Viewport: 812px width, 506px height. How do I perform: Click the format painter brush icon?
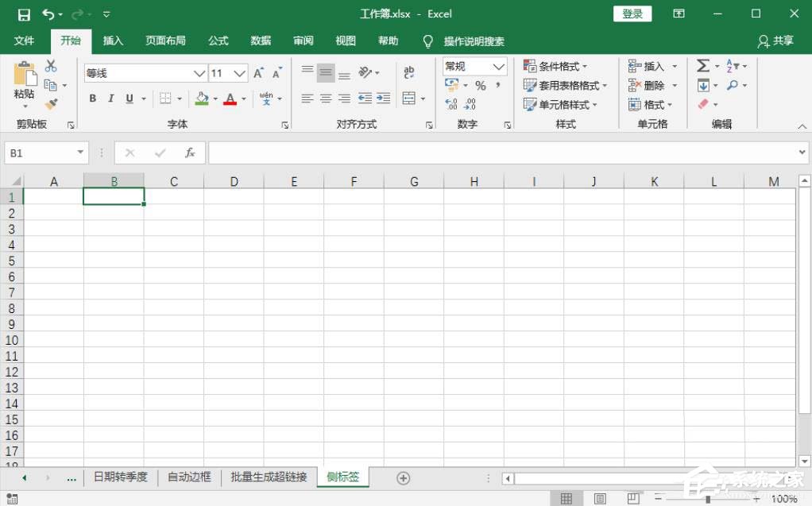(x=52, y=103)
